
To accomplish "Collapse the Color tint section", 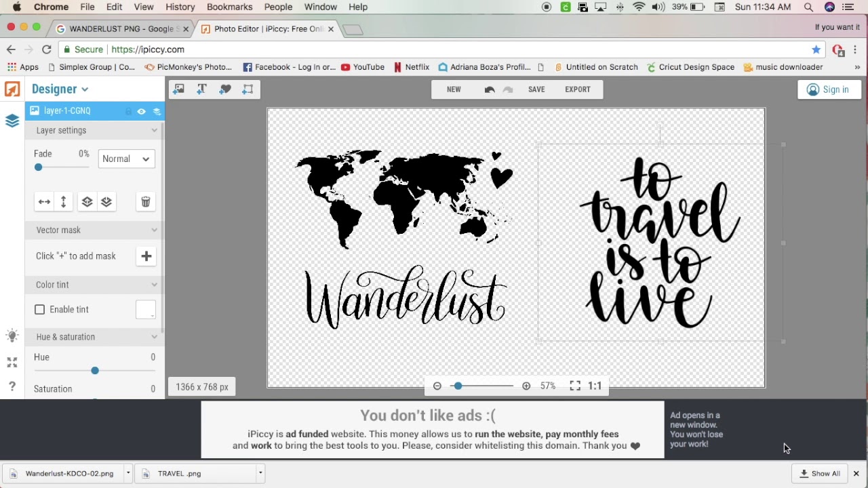I will [x=154, y=285].
